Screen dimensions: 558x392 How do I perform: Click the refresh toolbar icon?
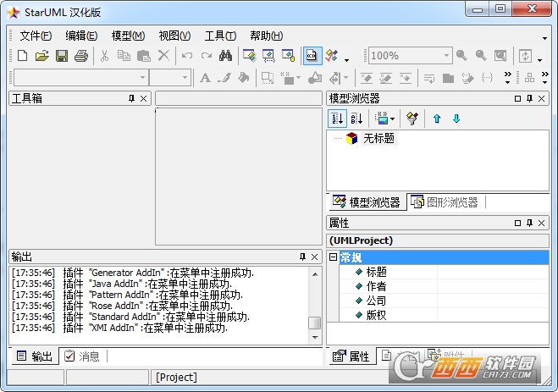(525, 56)
